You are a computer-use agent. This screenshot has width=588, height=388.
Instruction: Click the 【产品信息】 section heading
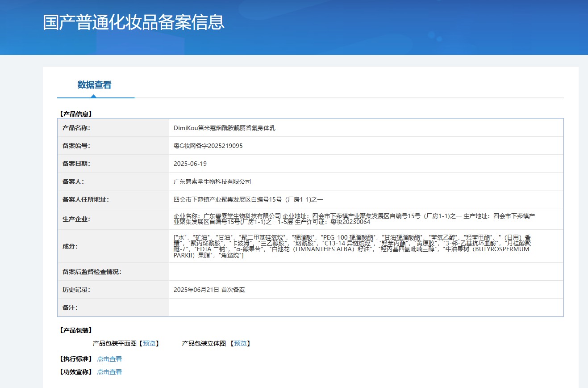click(x=75, y=114)
